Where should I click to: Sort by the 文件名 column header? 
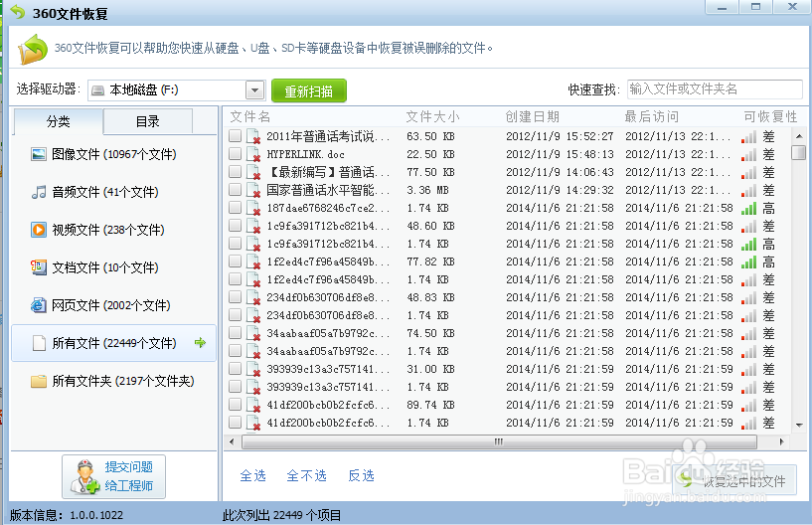click(x=250, y=116)
